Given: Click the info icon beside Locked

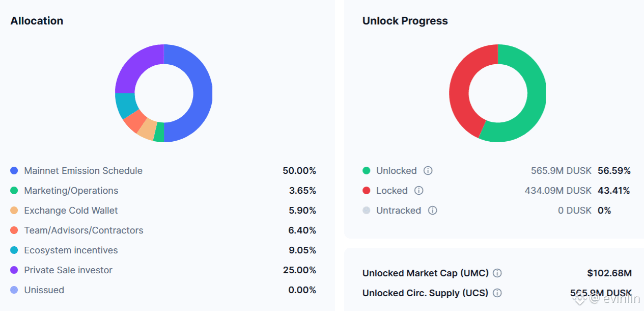Looking at the screenshot, I should [x=418, y=191].
